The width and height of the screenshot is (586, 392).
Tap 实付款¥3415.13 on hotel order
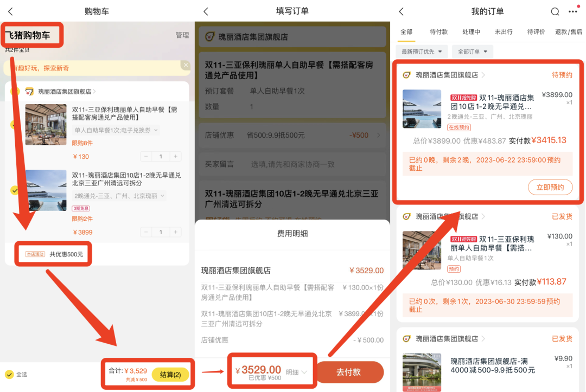point(537,141)
